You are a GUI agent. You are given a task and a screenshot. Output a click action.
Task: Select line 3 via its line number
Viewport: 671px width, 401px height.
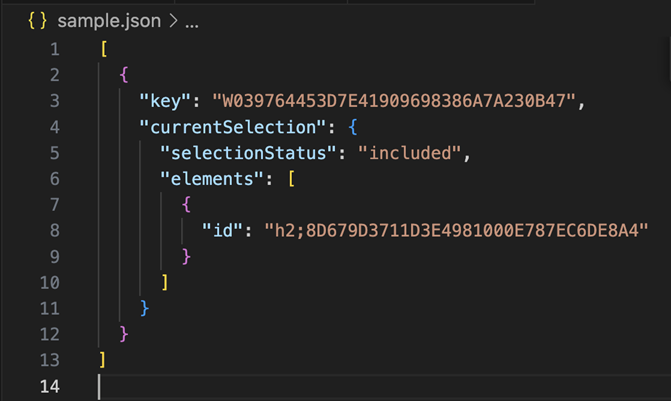coord(55,101)
